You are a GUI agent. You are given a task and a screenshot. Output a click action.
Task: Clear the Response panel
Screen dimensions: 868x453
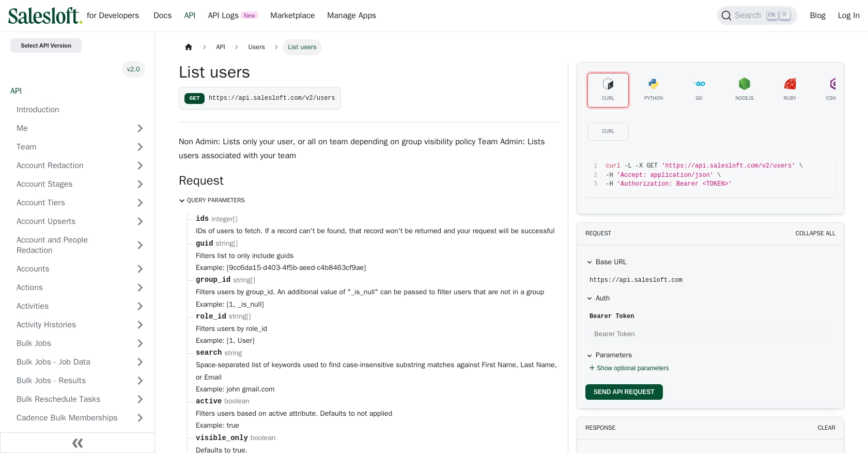pos(826,428)
